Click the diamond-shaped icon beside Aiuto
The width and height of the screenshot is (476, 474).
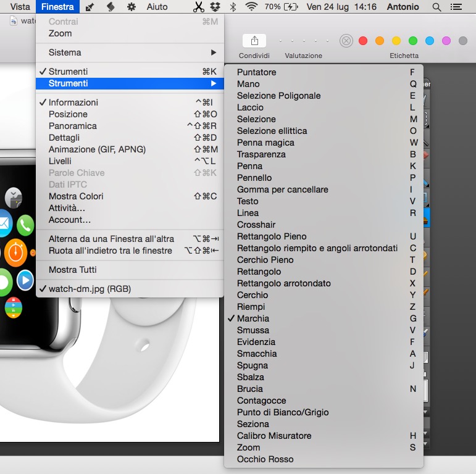click(x=111, y=7)
